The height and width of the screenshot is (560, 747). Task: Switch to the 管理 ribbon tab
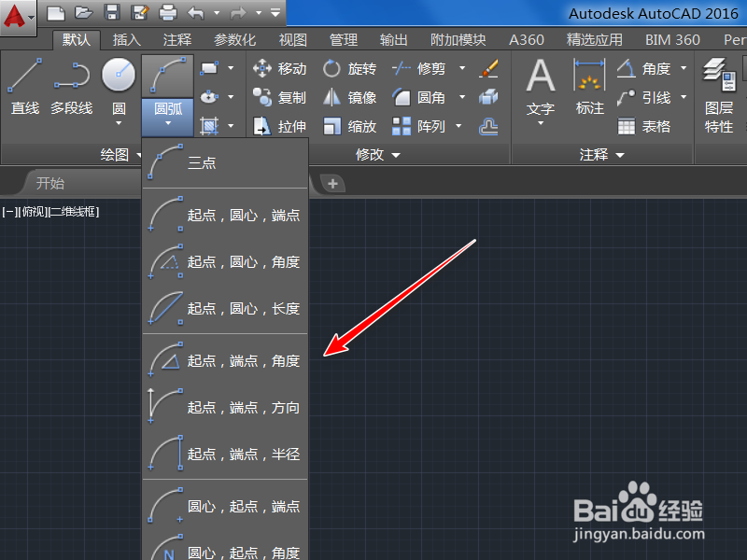click(344, 39)
